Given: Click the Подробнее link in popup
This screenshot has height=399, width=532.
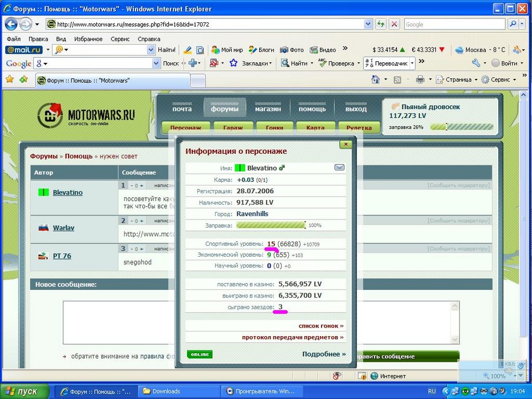Looking at the screenshot, I should 324,354.
